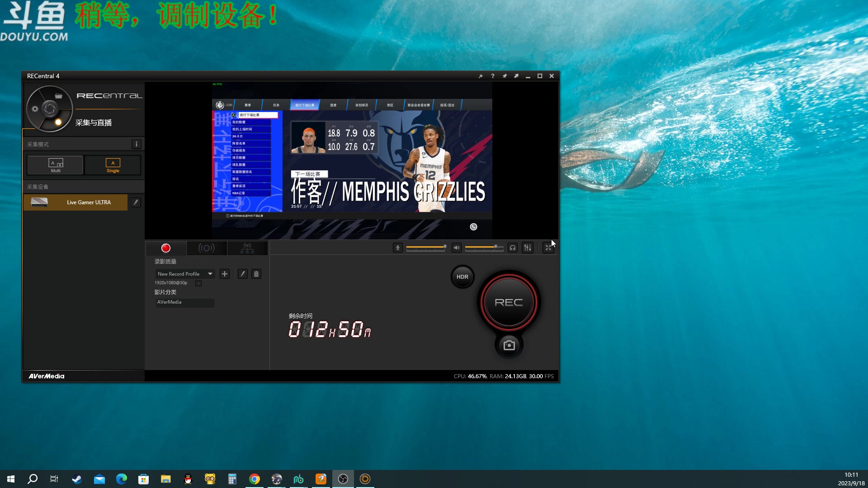Open Mail app from taskbar
The width and height of the screenshot is (868, 488).
click(99, 479)
